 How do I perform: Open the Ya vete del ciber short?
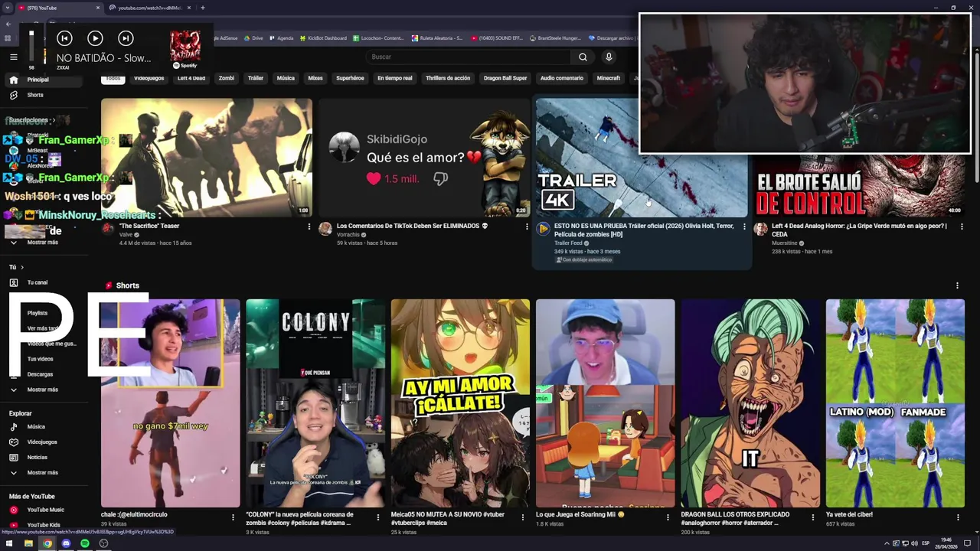tap(895, 403)
